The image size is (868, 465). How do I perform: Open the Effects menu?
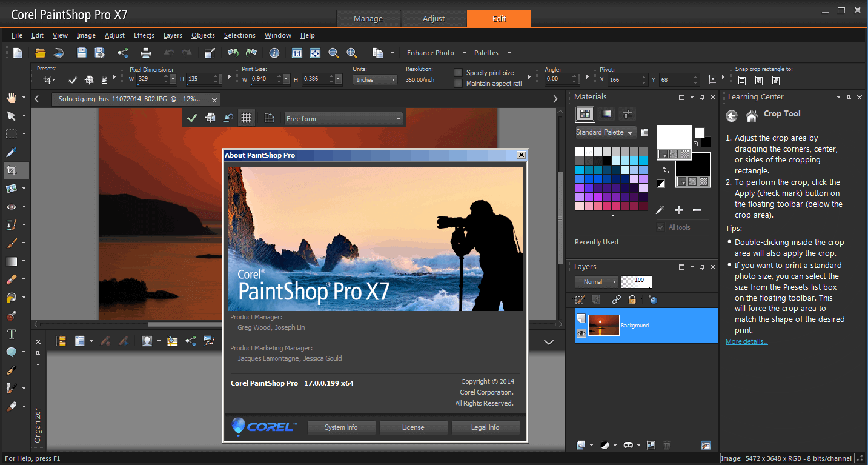click(x=144, y=35)
